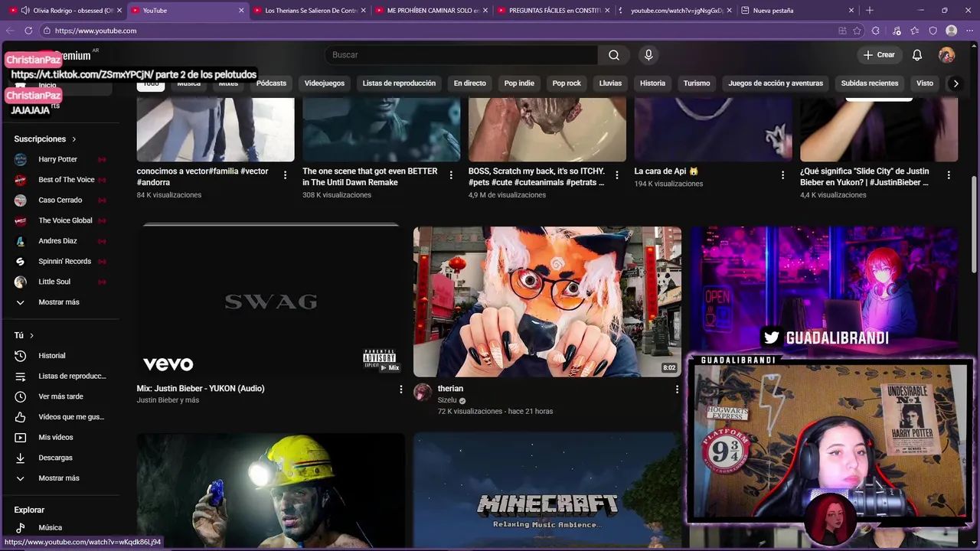Click the search magnifier button
The image size is (980, 551).
(x=614, y=55)
